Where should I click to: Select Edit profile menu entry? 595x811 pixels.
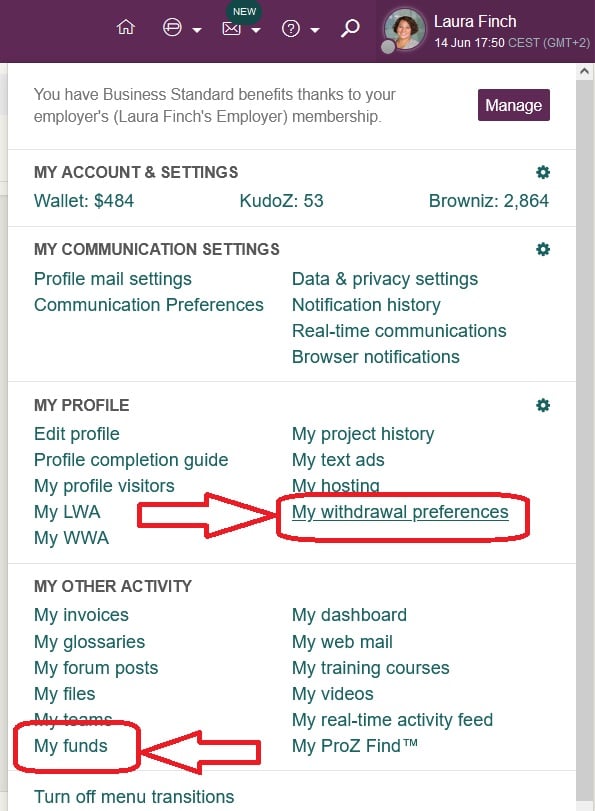pos(77,433)
